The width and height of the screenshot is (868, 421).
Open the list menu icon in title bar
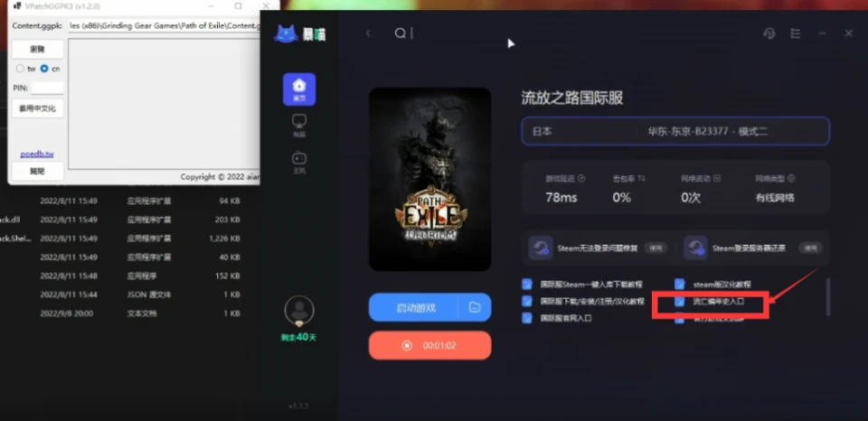796,33
